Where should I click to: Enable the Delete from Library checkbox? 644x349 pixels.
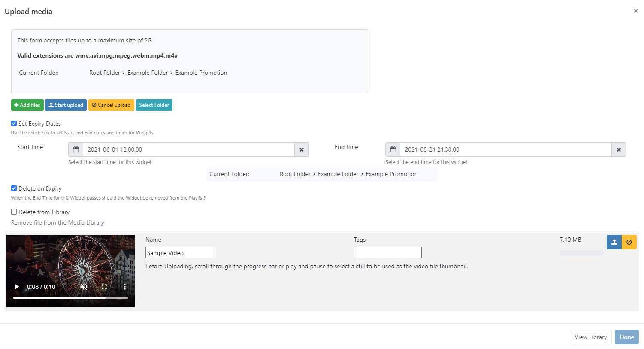[x=14, y=212]
